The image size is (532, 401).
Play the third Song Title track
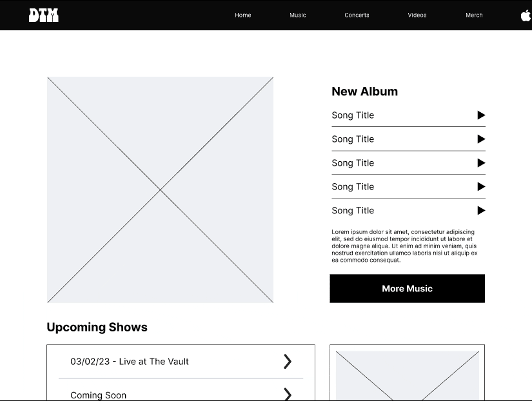(481, 163)
